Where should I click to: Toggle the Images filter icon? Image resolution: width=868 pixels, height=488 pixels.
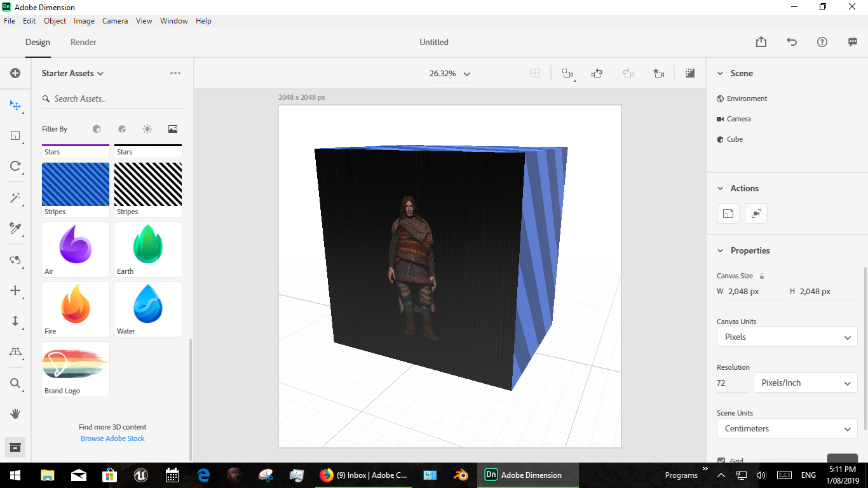(173, 129)
